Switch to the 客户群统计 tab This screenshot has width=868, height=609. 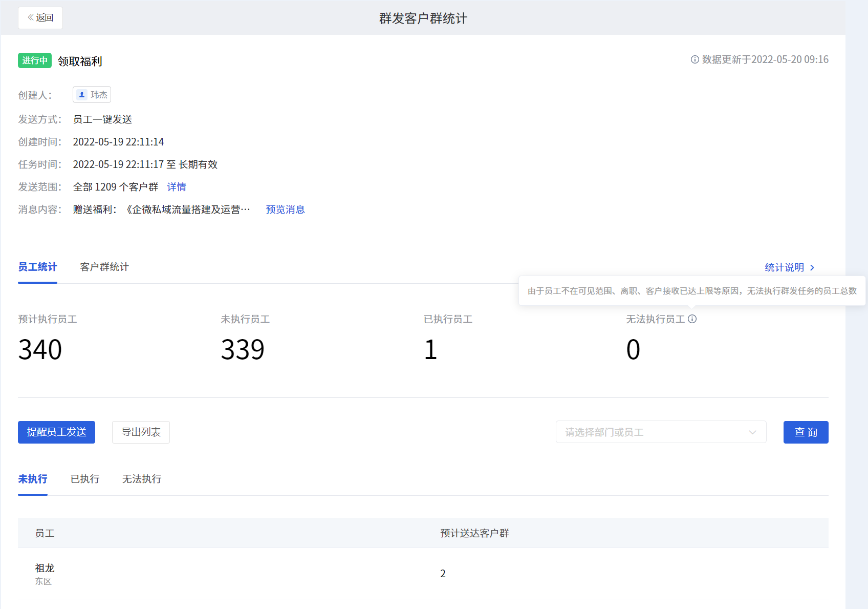click(x=104, y=267)
